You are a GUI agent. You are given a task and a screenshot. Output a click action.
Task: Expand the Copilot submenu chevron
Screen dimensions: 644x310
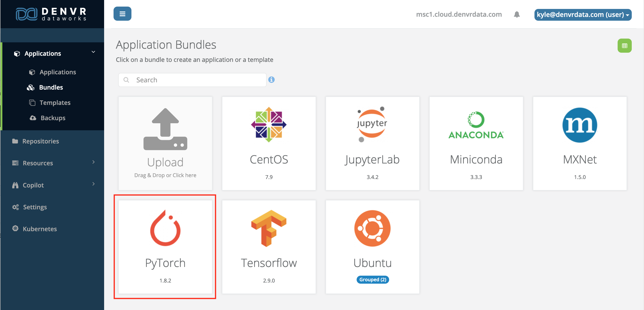(94, 184)
